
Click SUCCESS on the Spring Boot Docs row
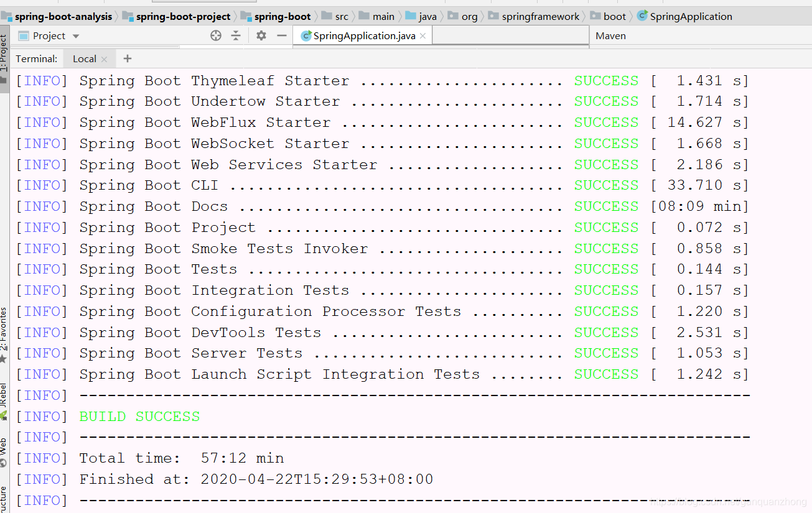[x=606, y=206]
